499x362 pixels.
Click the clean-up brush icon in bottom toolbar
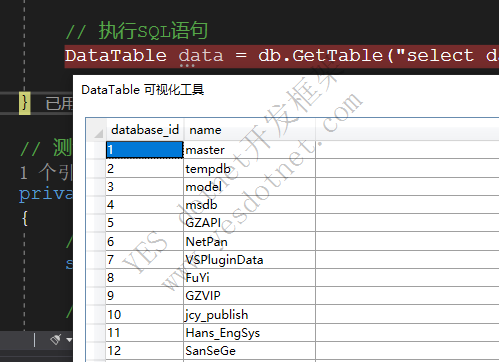click(56, 340)
